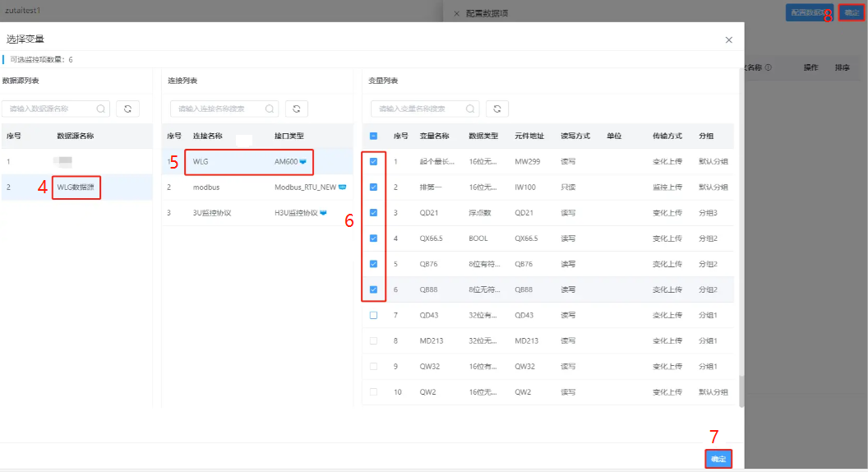Check variable row 7 QD43

point(374,315)
